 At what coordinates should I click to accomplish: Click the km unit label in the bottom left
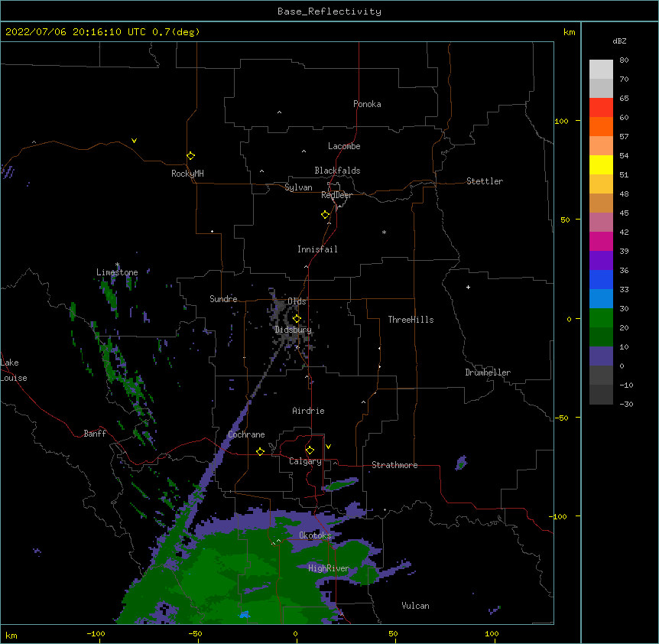pos(11,635)
